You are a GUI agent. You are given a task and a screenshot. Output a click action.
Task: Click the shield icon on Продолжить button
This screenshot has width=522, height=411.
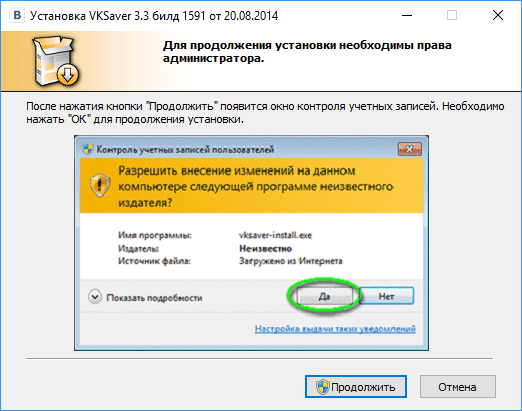click(322, 387)
